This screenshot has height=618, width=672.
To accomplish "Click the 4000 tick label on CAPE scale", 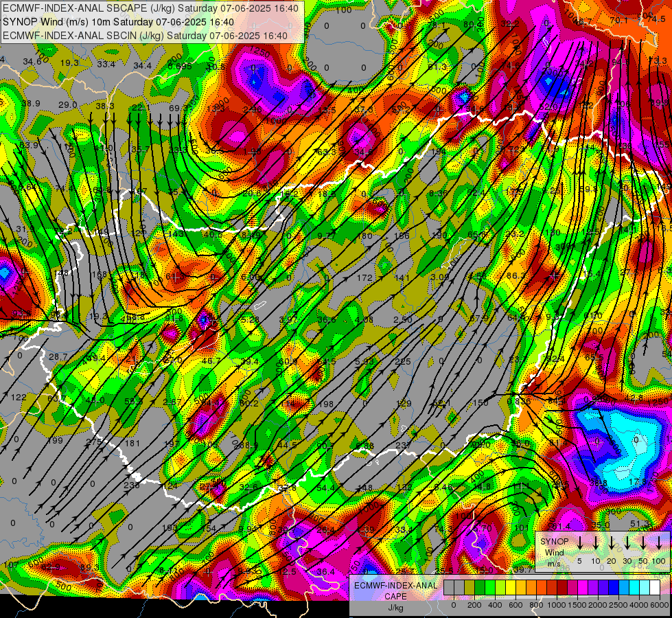I will pos(639,605).
